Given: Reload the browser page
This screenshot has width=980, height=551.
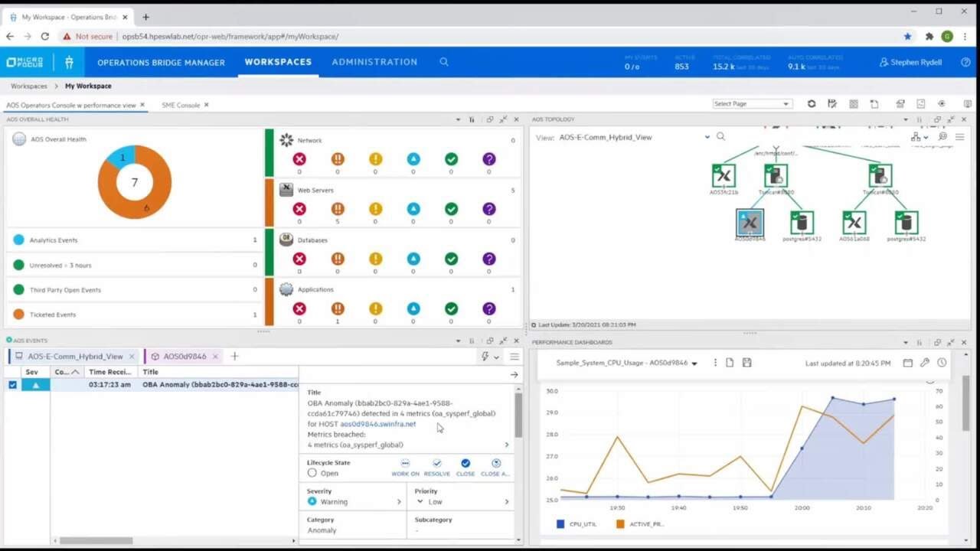Looking at the screenshot, I should coord(45,36).
